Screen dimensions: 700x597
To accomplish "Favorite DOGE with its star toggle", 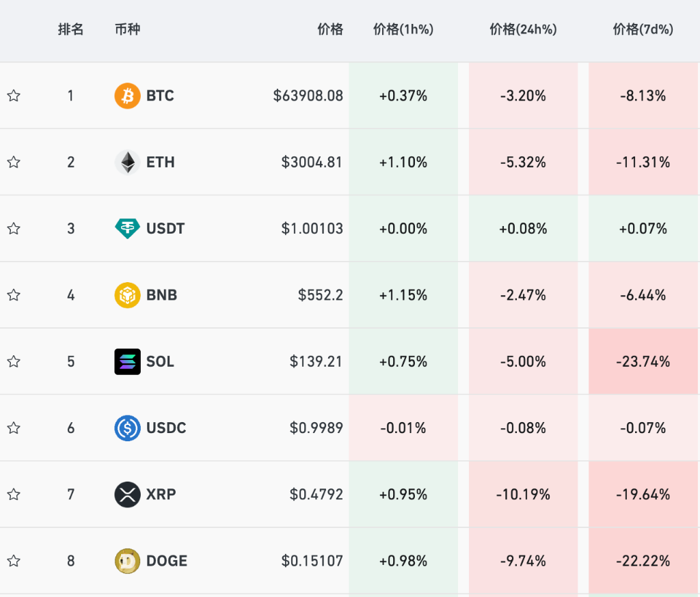I will [13, 560].
